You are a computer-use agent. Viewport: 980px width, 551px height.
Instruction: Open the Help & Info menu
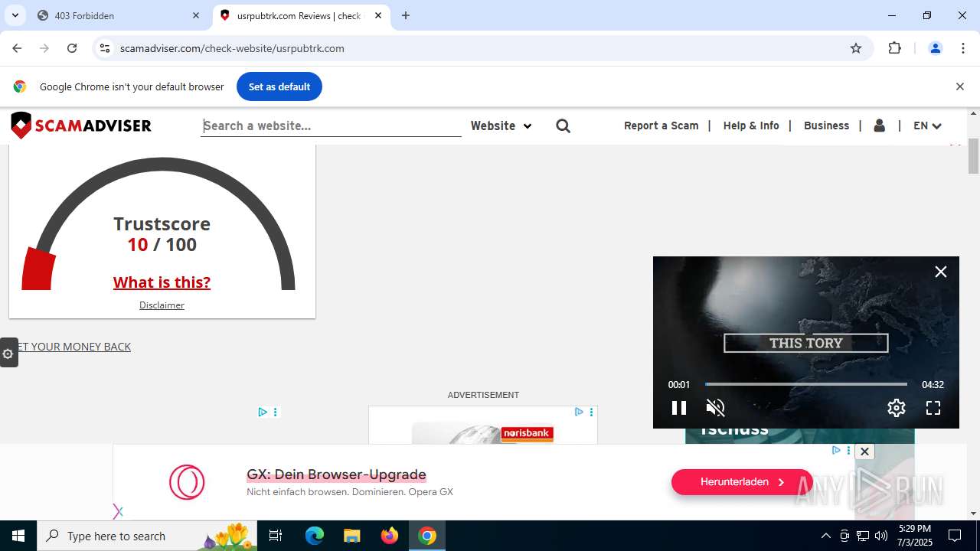[751, 126]
